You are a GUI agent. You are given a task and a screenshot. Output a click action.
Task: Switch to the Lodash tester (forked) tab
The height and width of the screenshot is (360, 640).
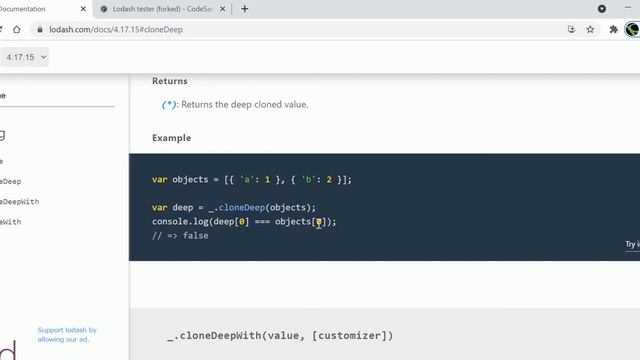162,9
